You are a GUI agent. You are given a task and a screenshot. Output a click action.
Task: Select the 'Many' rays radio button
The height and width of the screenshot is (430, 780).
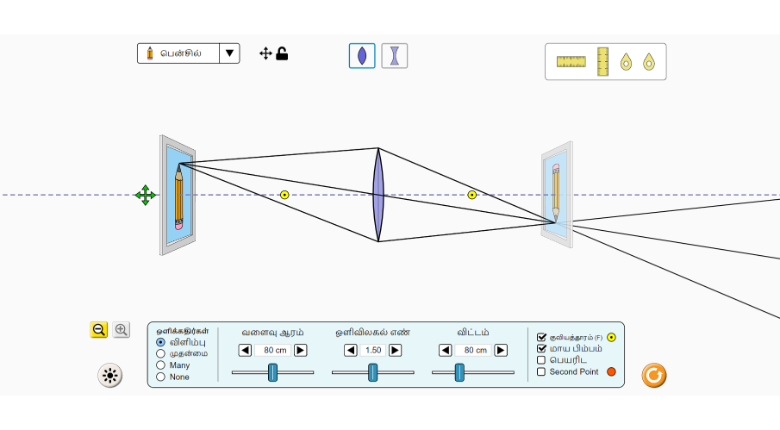[x=161, y=365]
